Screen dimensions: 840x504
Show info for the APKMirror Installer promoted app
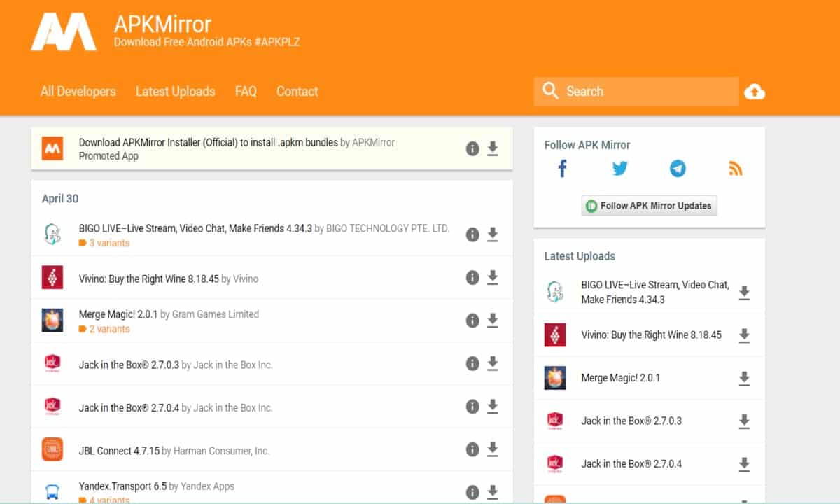coord(472,148)
